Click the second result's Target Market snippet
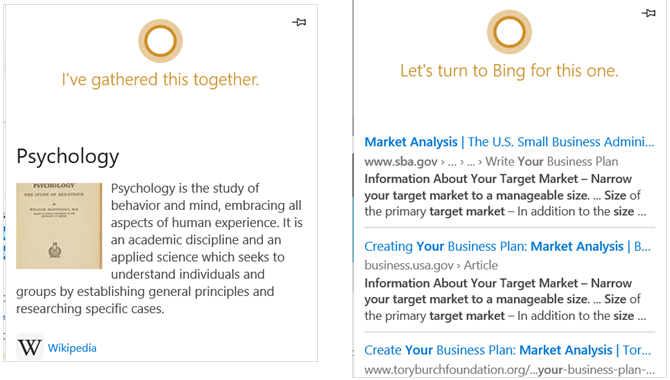This screenshot has width=670, height=380. [505, 299]
